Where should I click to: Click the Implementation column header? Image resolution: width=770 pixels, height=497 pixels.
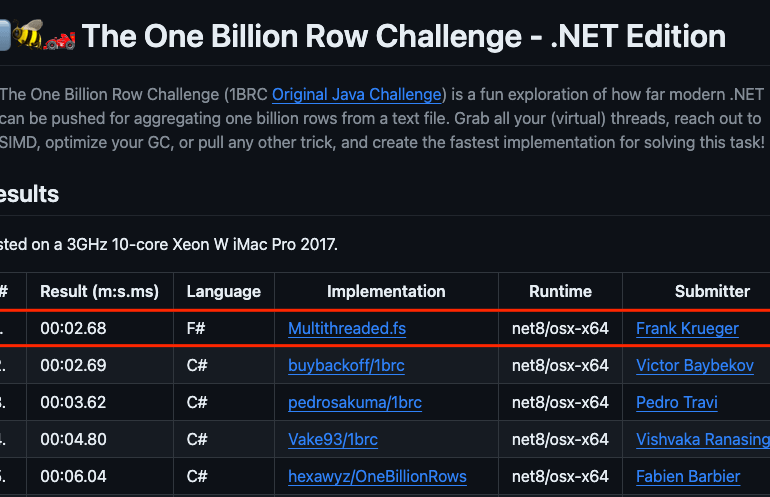pyautogui.click(x=386, y=291)
